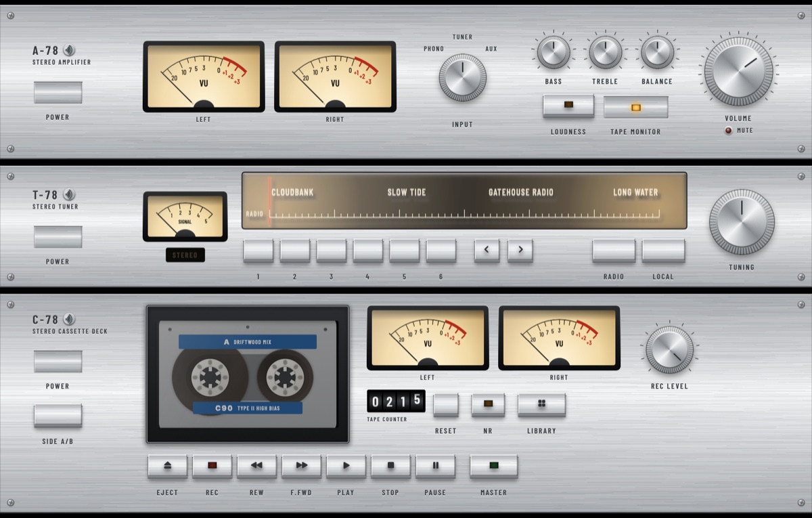Select the PHONO input label
The image size is (812, 518).
[434, 49]
